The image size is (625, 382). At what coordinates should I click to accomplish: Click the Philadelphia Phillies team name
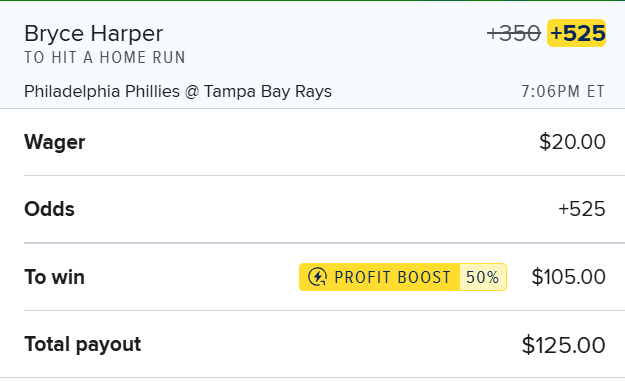[102, 91]
